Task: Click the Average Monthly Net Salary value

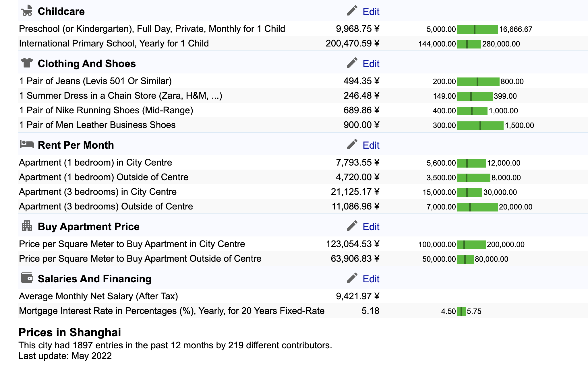Action: (x=357, y=296)
